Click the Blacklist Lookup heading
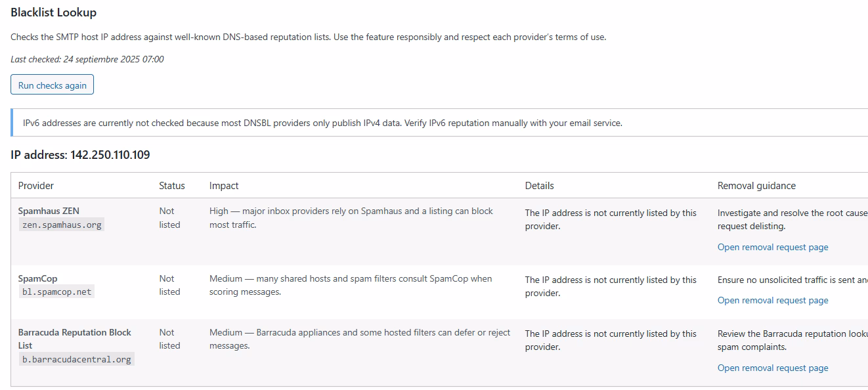868x390 pixels. click(x=53, y=12)
